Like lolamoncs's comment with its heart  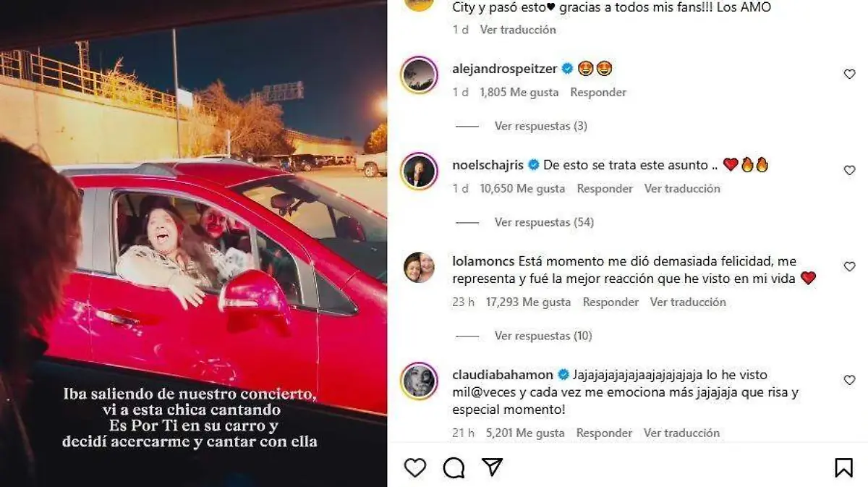(849, 266)
